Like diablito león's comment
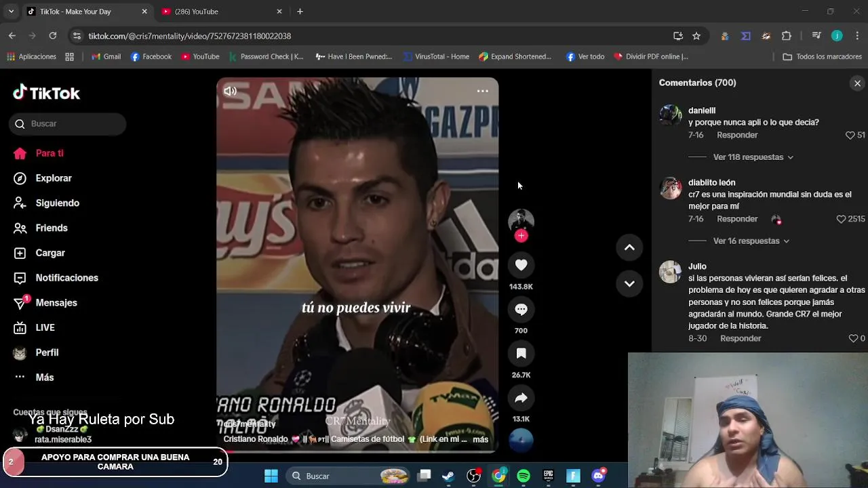868x488 pixels. click(841, 220)
